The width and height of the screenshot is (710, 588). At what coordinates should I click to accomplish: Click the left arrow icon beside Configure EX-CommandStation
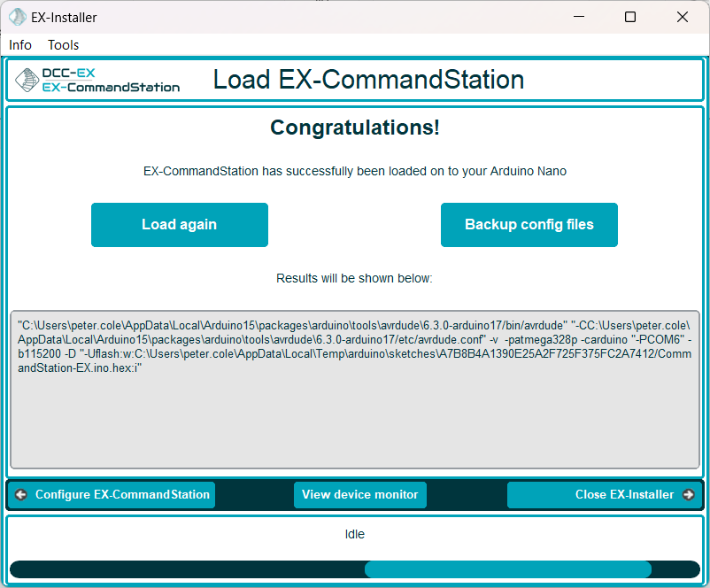(21, 495)
